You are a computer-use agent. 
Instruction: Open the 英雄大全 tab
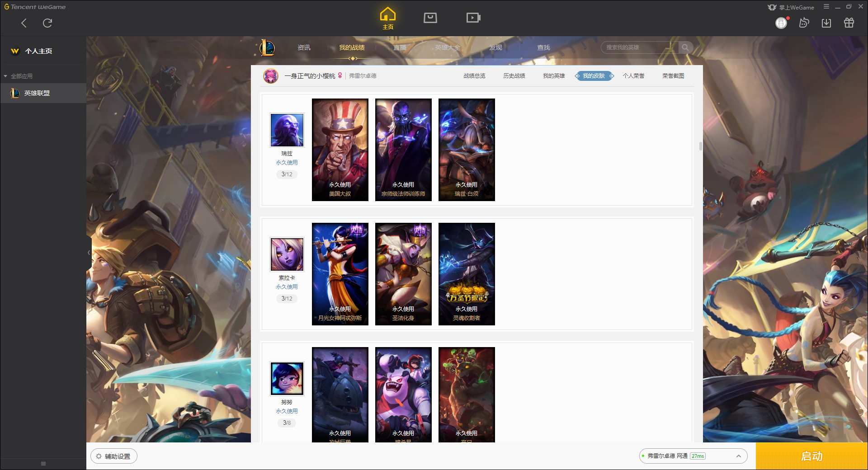448,47
